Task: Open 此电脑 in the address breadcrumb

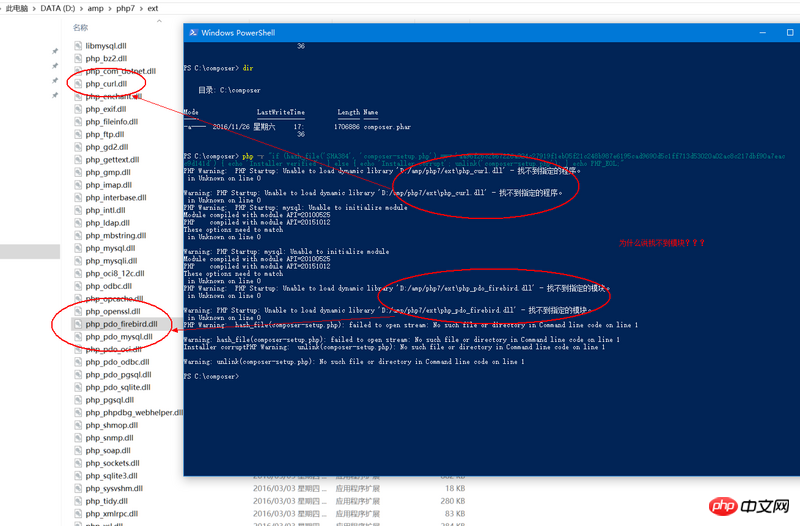Action: tap(17, 8)
